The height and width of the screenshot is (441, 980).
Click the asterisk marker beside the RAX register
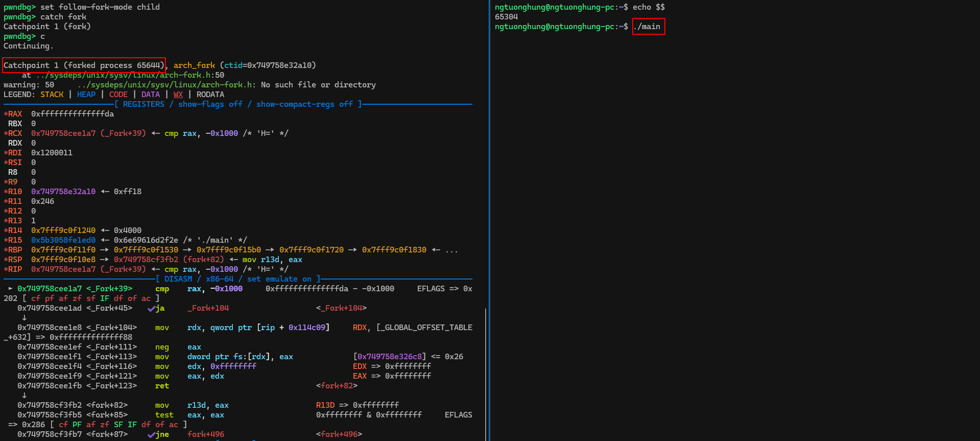[x=6, y=114]
